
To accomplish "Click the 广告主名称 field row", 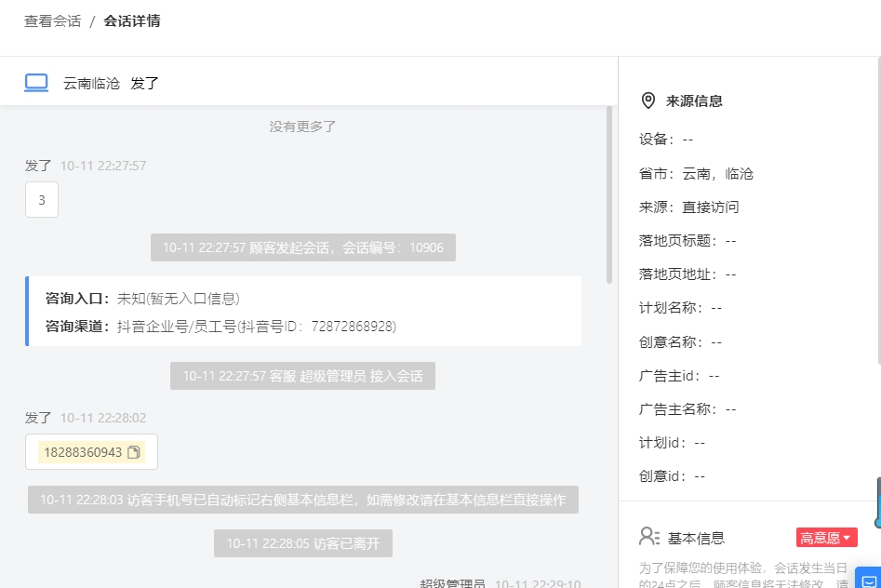I will pos(687,409).
